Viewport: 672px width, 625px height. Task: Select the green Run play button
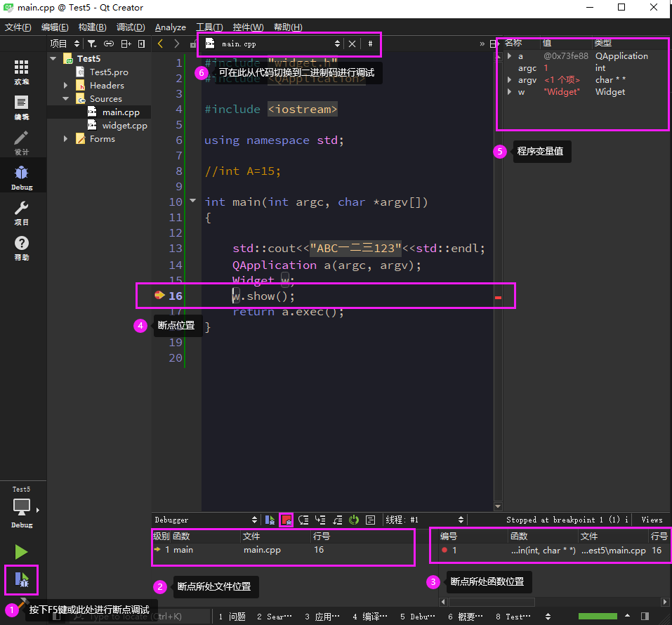[x=21, y=552]
